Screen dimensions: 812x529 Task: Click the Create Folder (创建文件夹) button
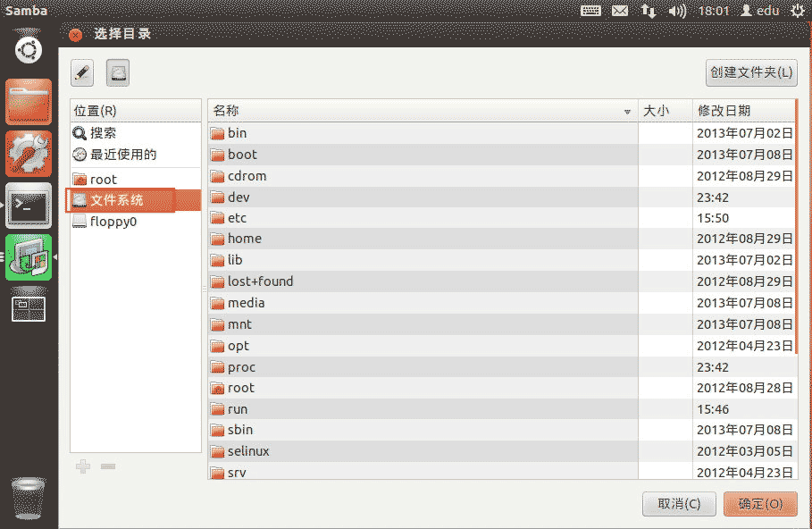click(x=750, y=73)
